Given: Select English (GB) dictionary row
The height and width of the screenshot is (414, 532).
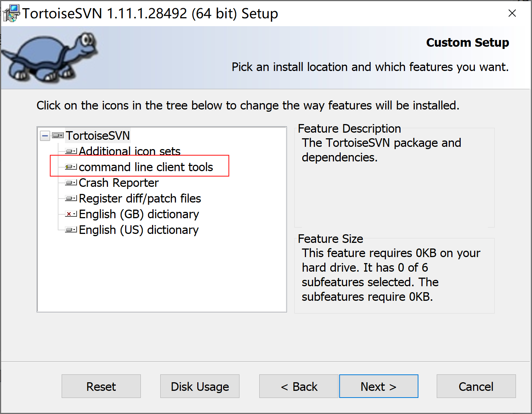Looking at the screenshot, I should [139, 214].
